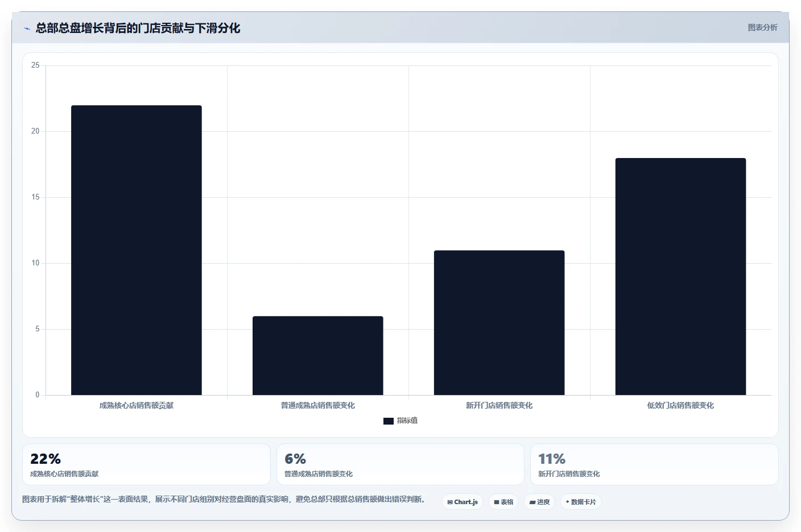Click the 指标值 legend label
The height and width of the screenshot is (532, 801).
click(407, 421)
